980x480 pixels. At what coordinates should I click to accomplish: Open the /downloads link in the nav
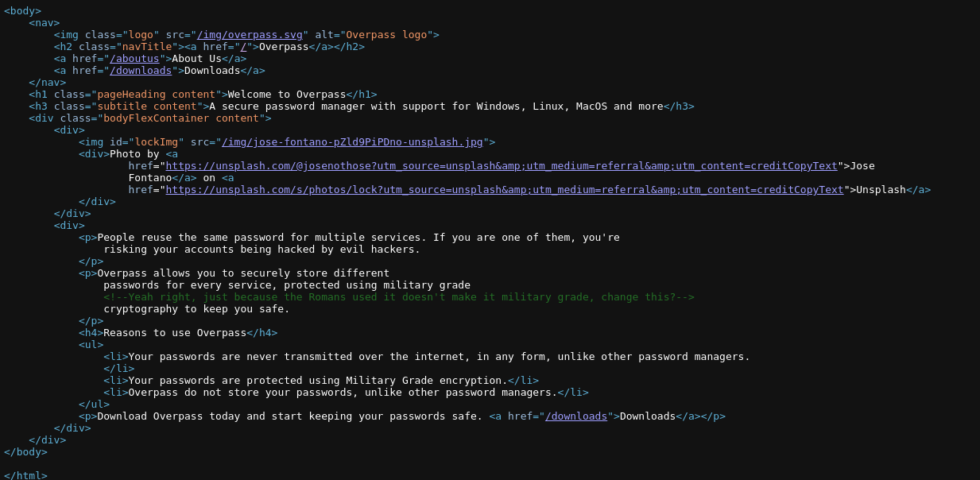141,71
